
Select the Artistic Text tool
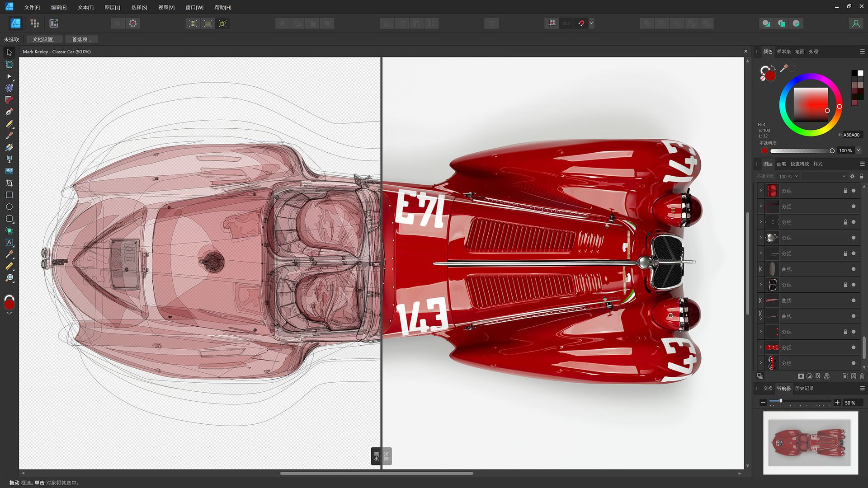9,243
